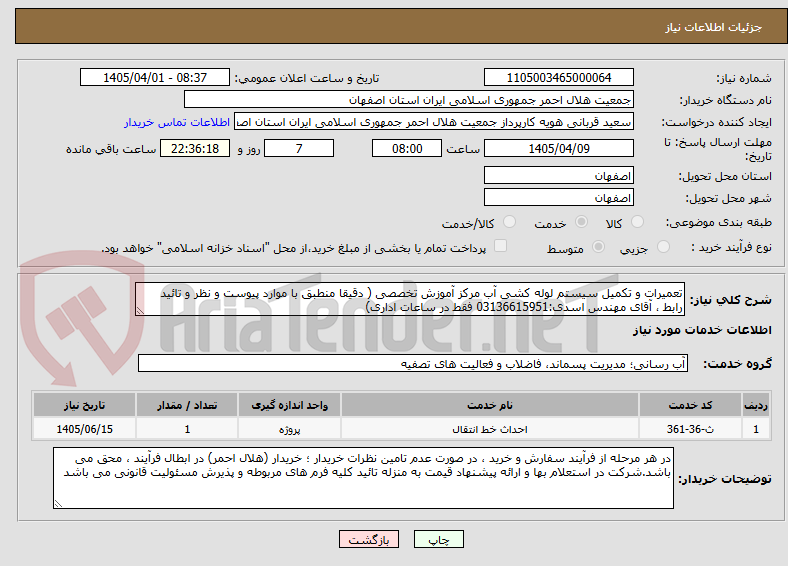The image size is (788, 566).
Task: Click the quantity cell in row 1
Action: (x=187, y=429)
